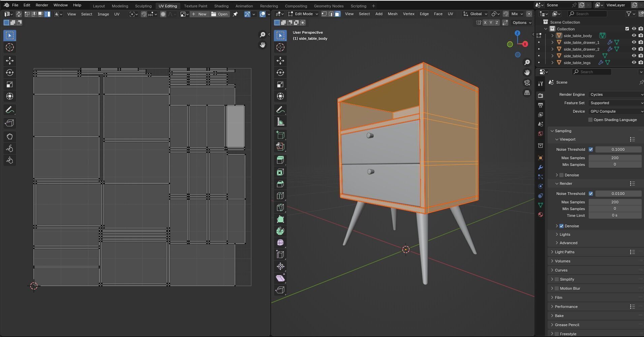Select the Measure tool in the 3D viewport
The height and width of the screenshot is (337, 644).
(280, 122)
